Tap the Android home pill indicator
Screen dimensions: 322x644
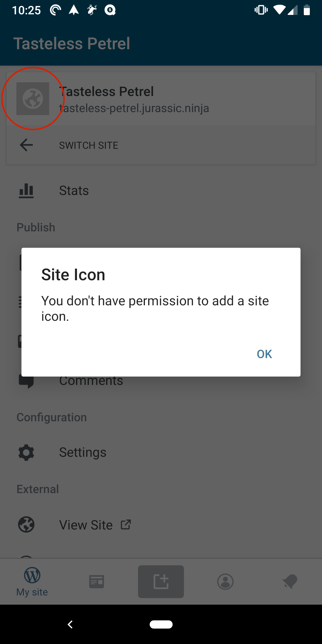161,624
